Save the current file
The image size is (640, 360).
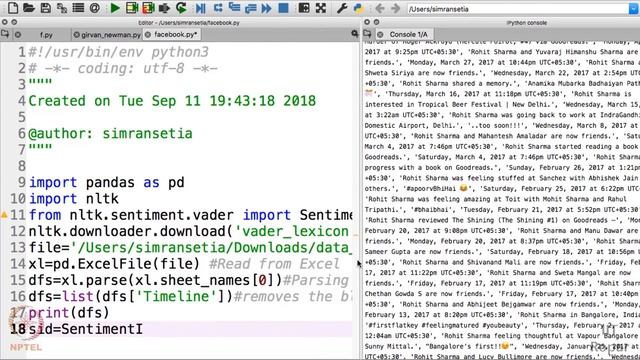click(x=46, y=8)
